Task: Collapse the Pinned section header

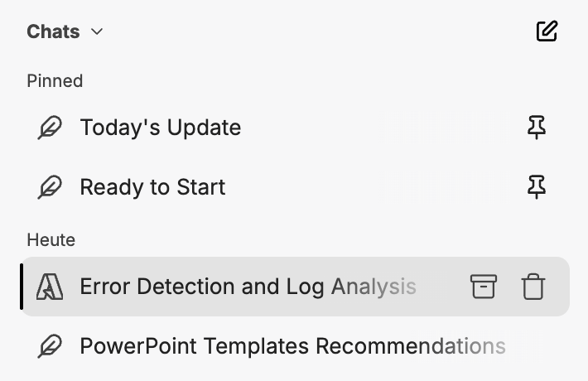Action: point(55,81)
